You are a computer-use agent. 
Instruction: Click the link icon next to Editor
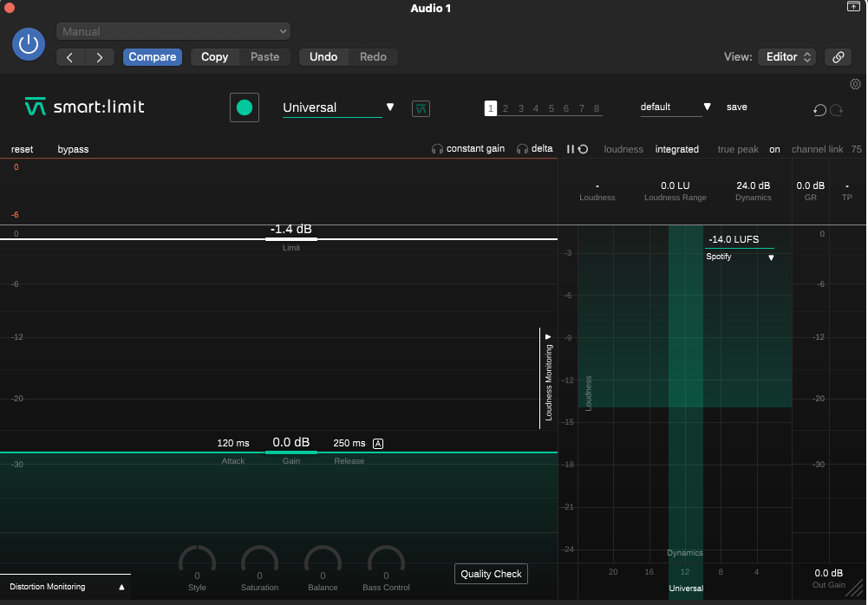click(839, 57)
